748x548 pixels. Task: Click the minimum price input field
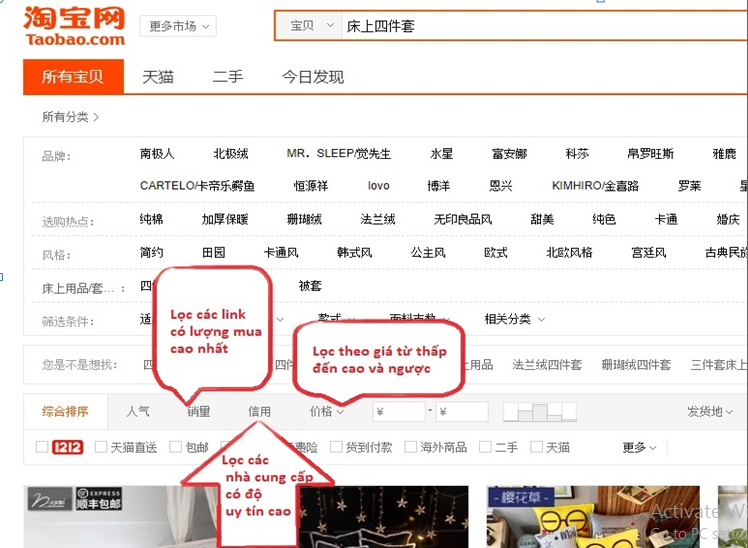pos(400,411)
